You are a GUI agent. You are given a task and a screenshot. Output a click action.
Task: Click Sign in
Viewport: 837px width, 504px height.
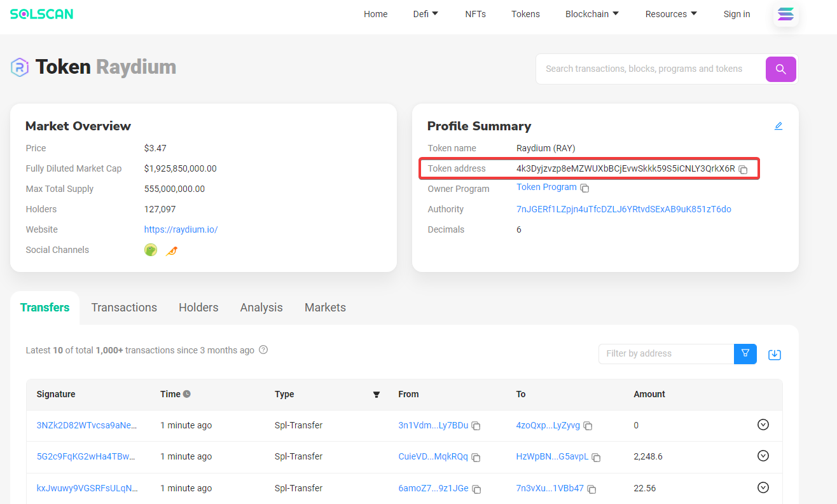point(737,14)
